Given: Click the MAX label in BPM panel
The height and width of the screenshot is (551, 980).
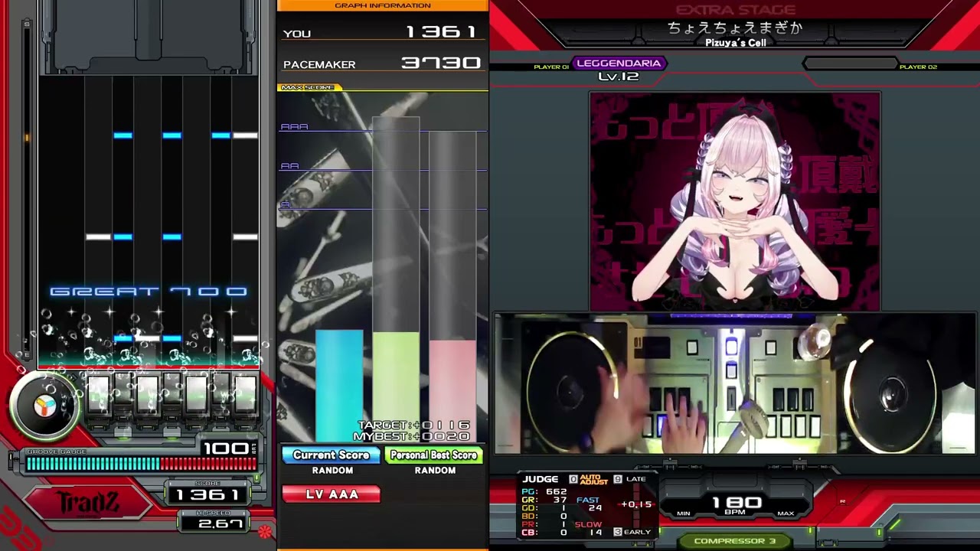Looking at the screenshot, I should click(x=786, y=514).
